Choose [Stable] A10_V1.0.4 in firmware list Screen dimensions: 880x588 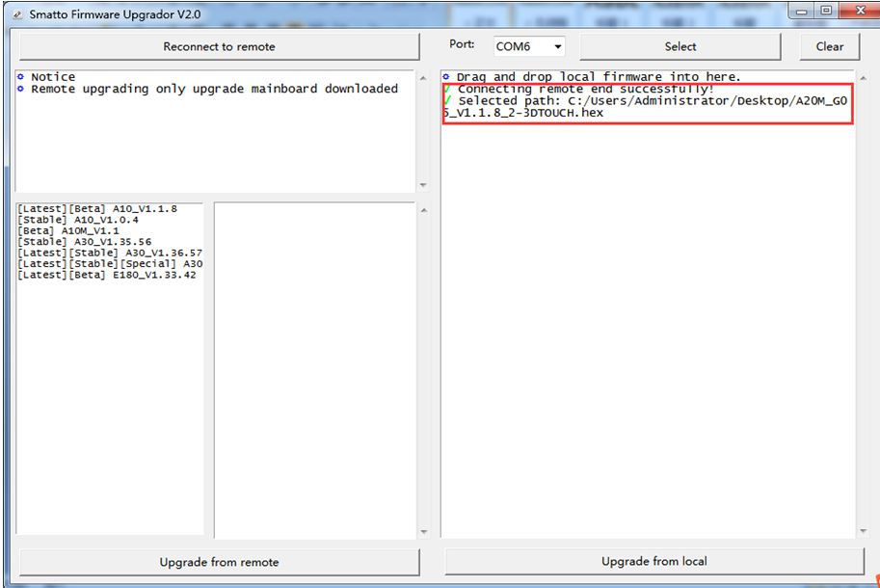(77, 220)
